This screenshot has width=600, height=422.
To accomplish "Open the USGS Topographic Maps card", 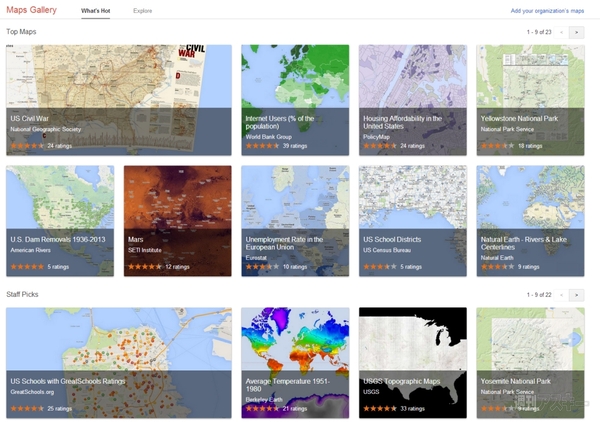I will coord(412,363).
